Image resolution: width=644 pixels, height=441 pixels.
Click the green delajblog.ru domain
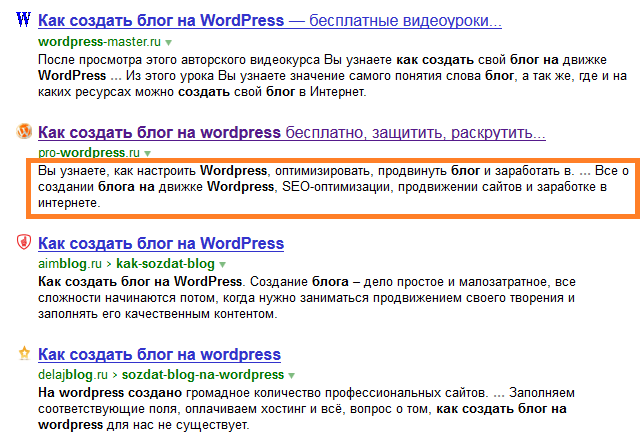pos(73,374)
